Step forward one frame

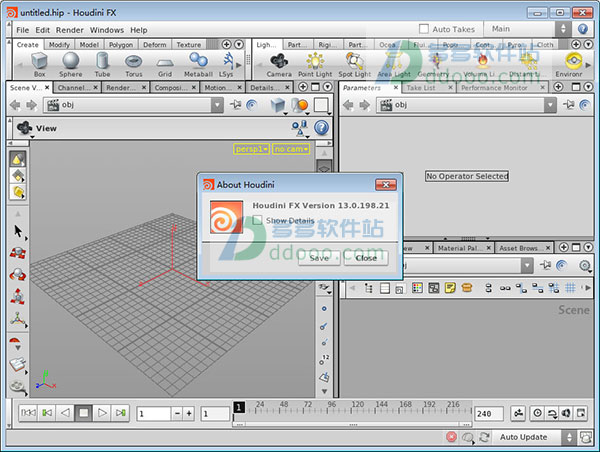[120, 413]
